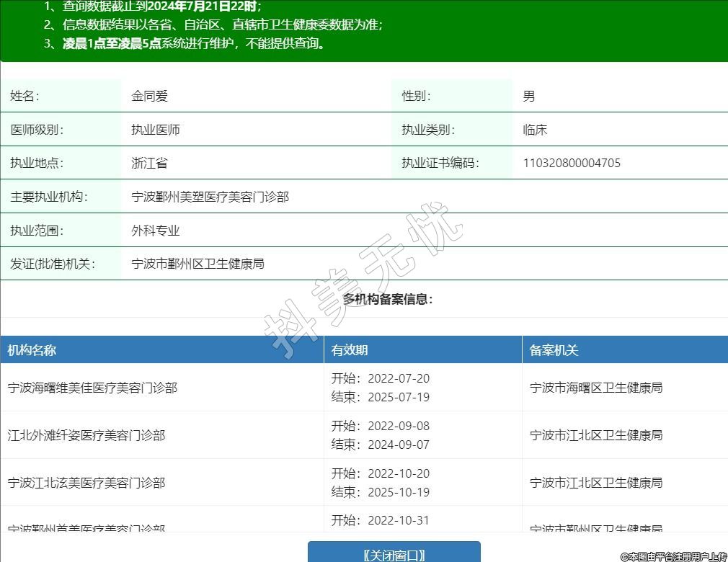Screen dimensions: 728x562
Task: Click the 宁波市海曙区卫生健康局 filing authority cell
Action: (x=596, y=388)
